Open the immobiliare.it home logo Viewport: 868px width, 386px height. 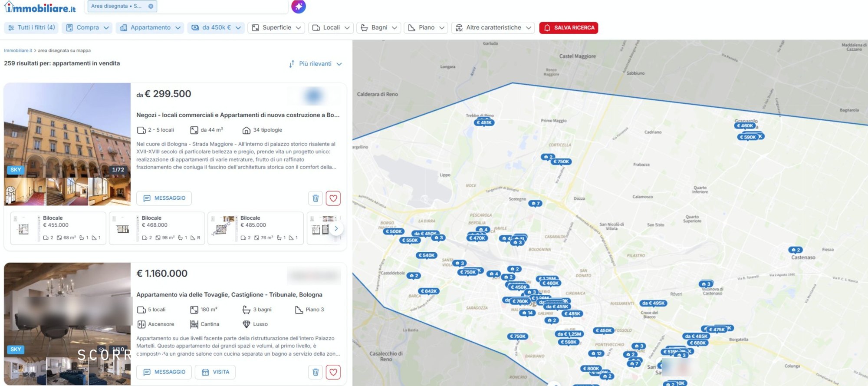[40, 7]
